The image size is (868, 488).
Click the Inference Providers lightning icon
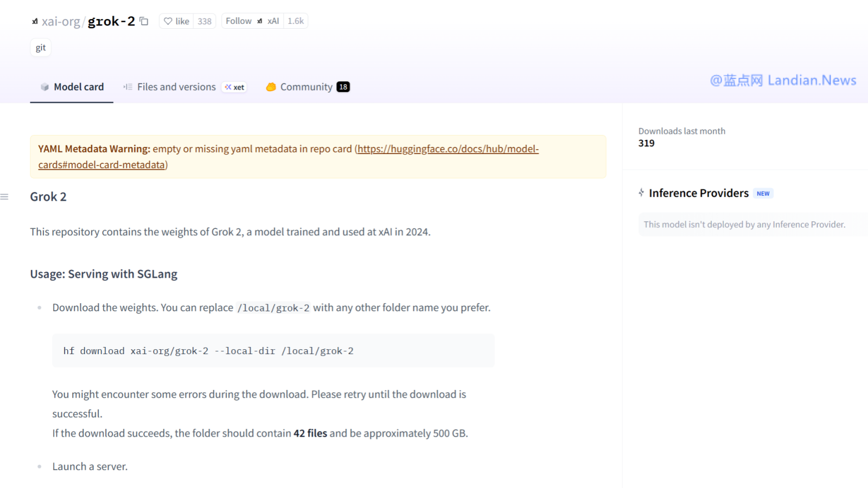tap(641, 193)
